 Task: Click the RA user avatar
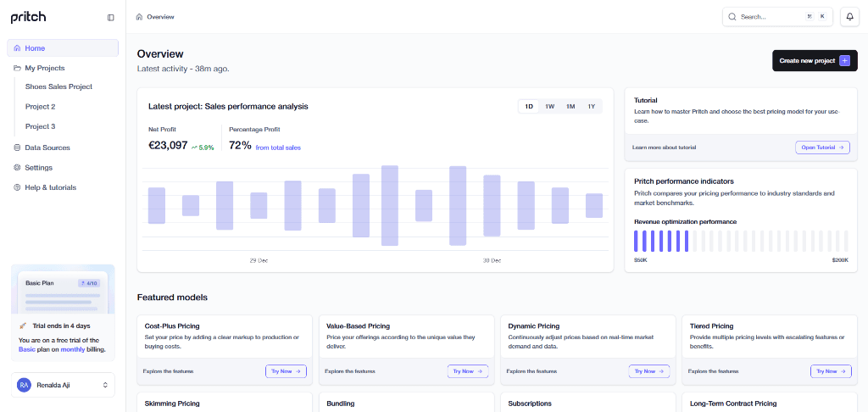pos(24,385)
